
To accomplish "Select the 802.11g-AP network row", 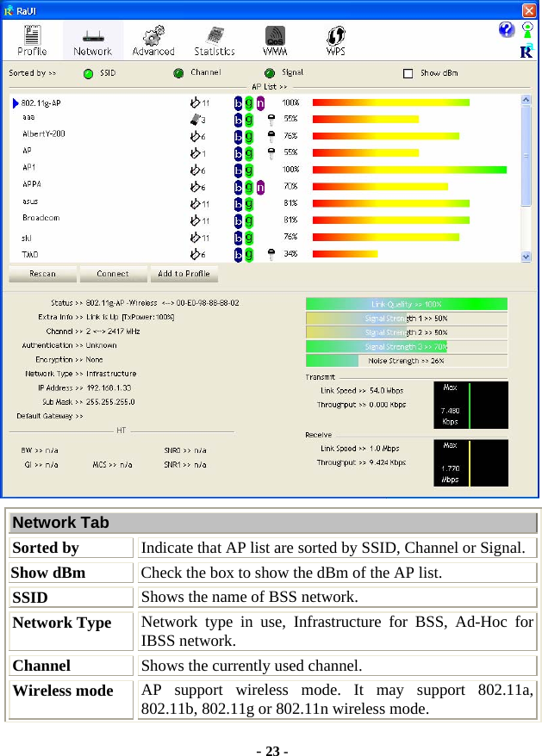I will pos(265,102).
